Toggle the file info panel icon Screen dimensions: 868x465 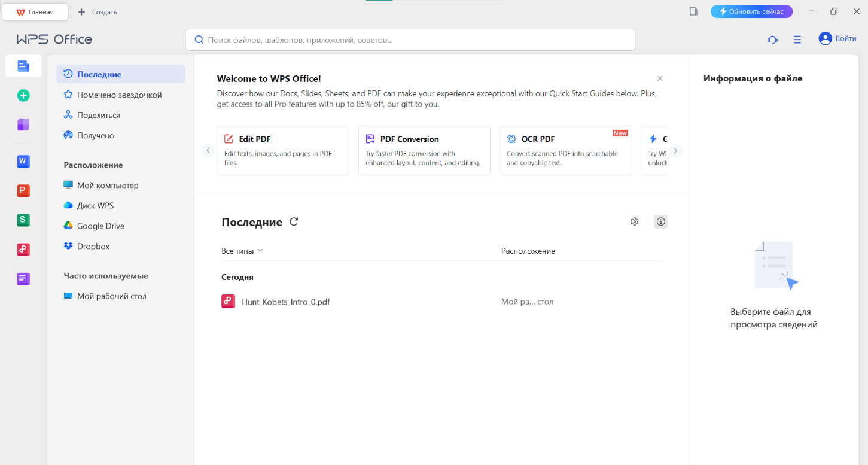coord(660,222)
